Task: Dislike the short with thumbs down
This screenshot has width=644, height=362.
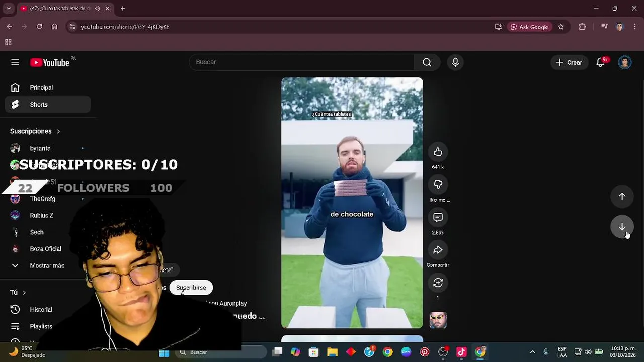Action: (x=438, y=185)
